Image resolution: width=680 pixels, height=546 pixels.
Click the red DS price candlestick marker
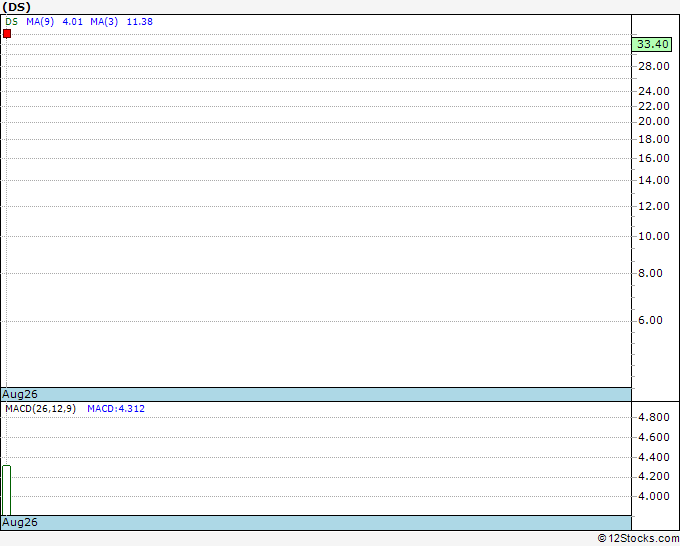[x=7, y=33]
